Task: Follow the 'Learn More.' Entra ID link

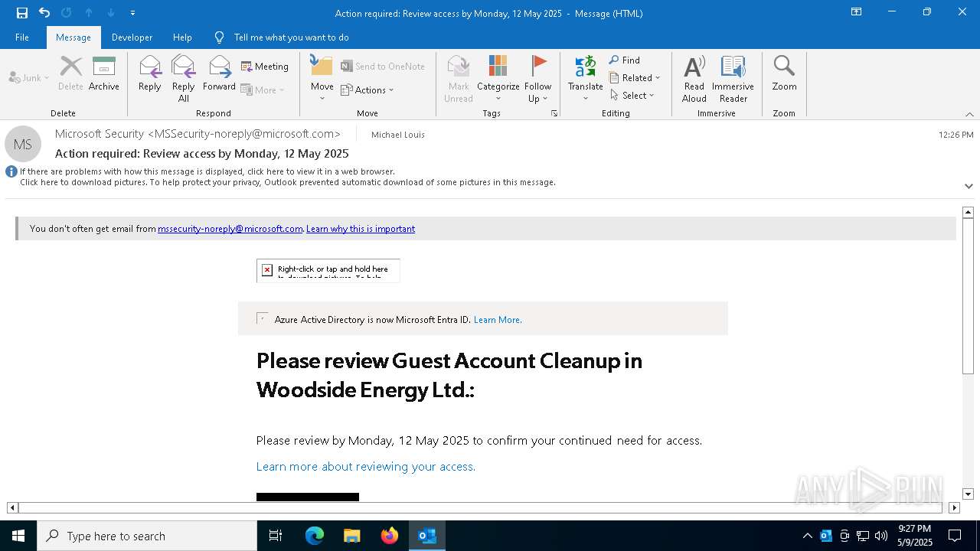Action: tap(498, 320)
